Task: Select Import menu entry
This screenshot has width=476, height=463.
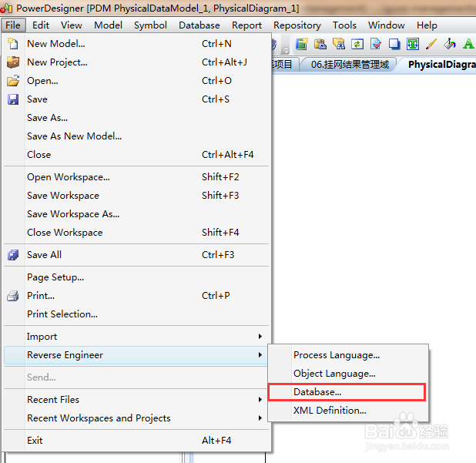Action: click(x=136, y=337)
